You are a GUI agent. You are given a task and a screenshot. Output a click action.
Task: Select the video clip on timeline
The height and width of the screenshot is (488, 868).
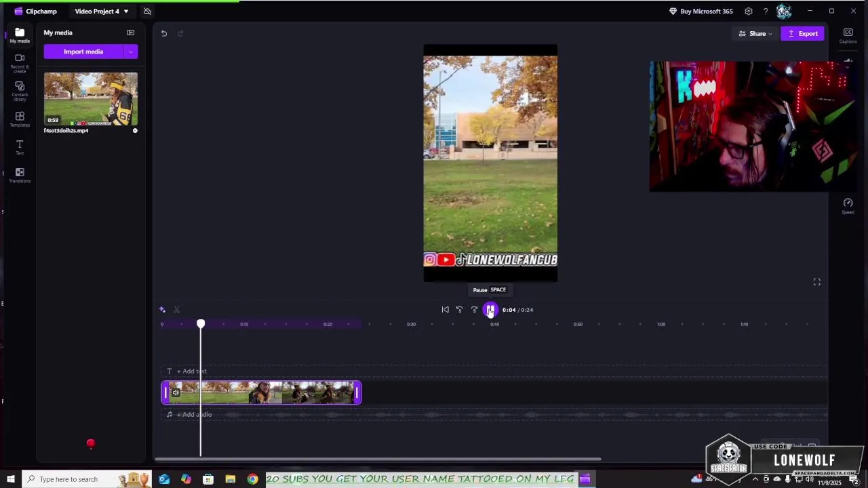(261, 392)
